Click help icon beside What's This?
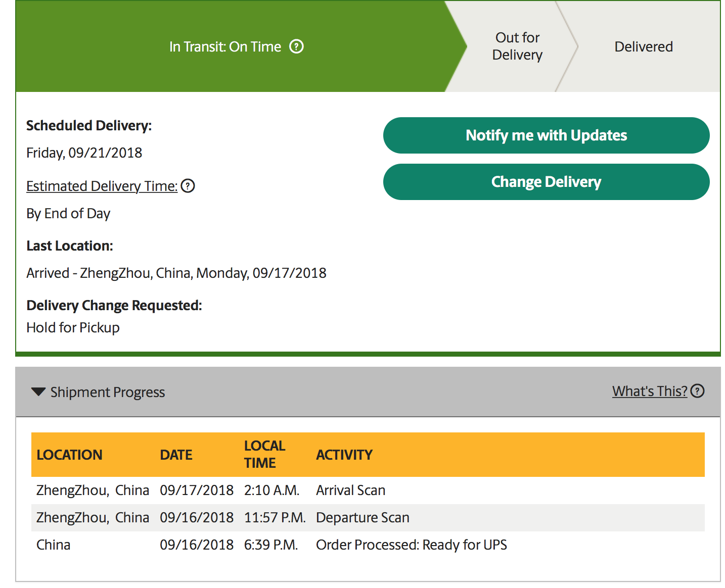The width and height of the screenshot is (725, 588). pyautogui.click(x=698, y=391)
